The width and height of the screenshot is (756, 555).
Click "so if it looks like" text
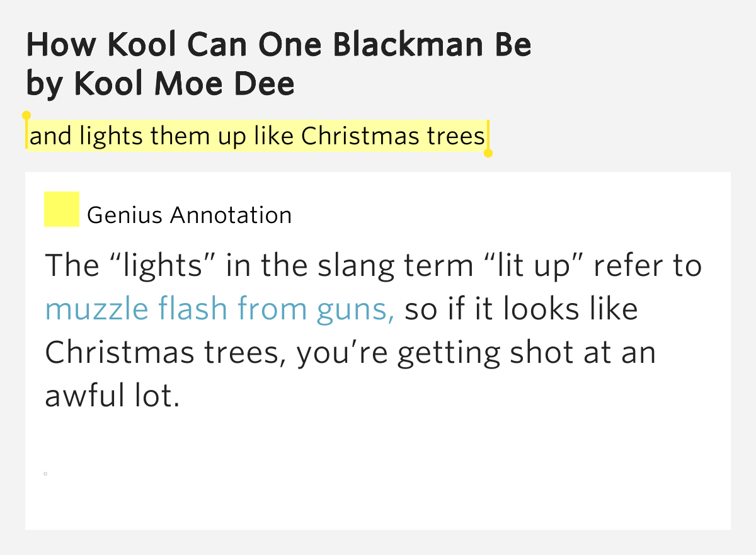(x=521, y=309)
